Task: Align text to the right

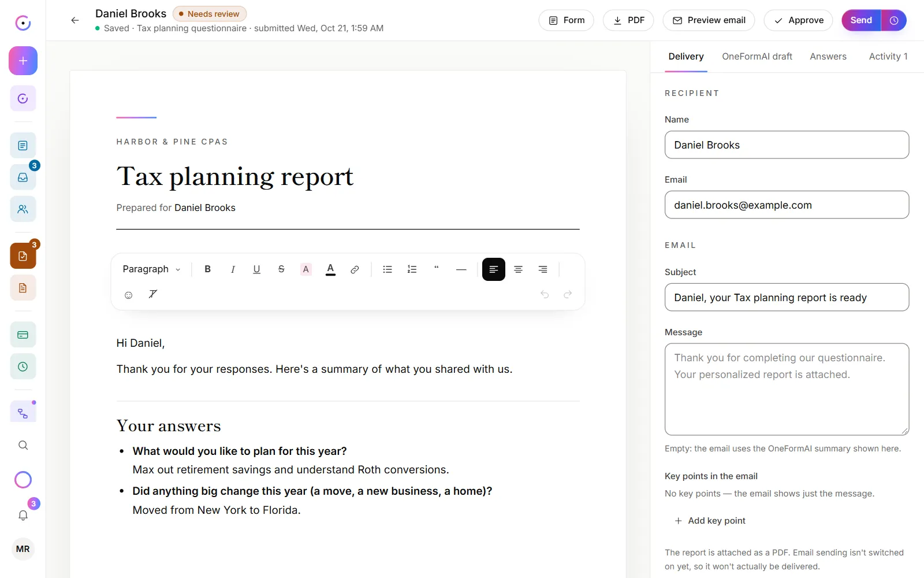Action: [x=543, y=269]
